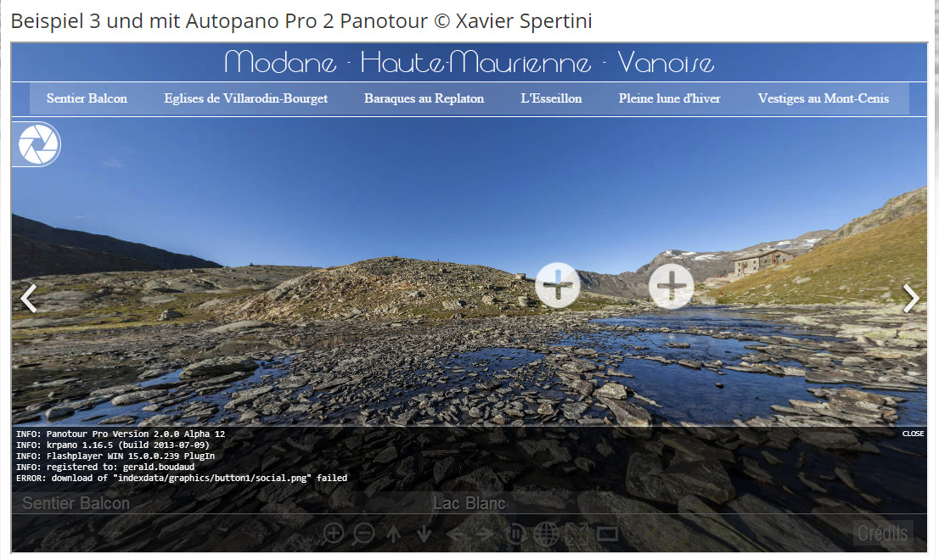
Task: Tilt view down with the down arrow
Action: click(424, 533)
